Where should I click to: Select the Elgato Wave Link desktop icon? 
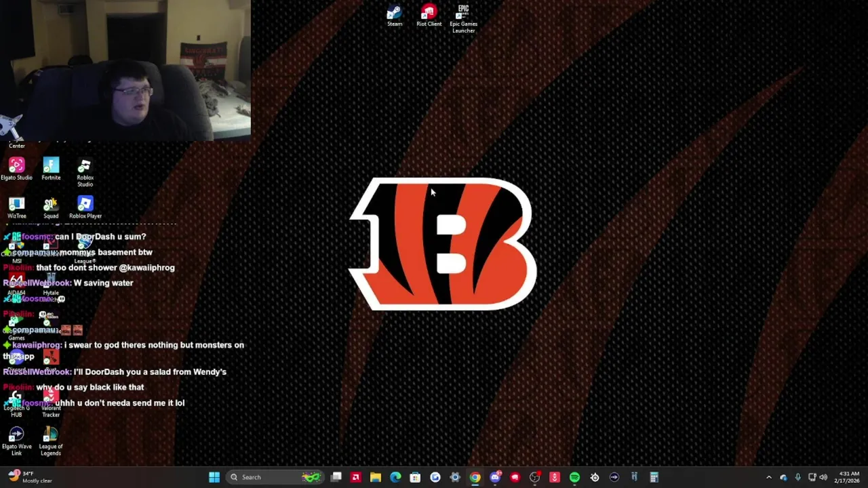click(16, 441)
